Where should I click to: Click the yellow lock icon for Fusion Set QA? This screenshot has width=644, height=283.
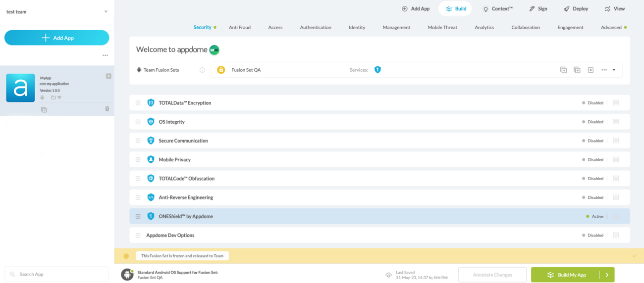(221, 70)
